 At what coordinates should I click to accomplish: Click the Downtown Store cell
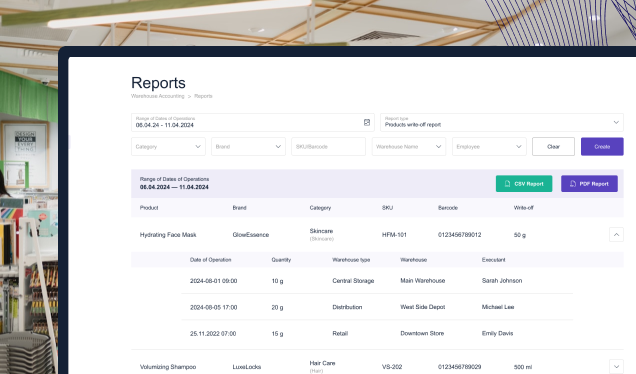point(422,333)
